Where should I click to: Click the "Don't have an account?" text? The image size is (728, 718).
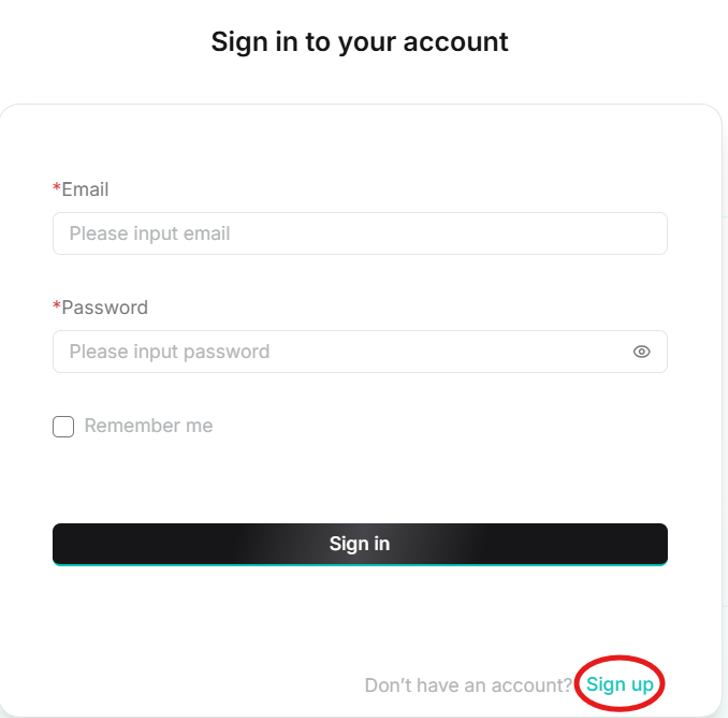(468, 685)
